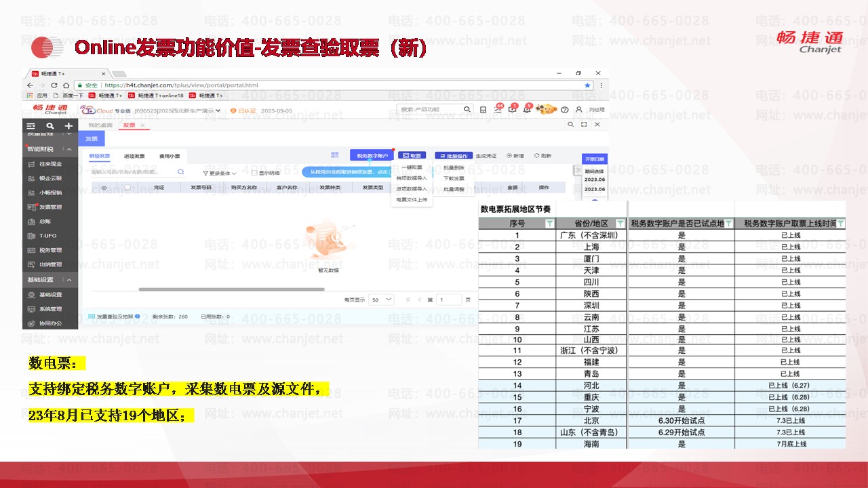Click the 刷新 refresh button

tap(542, 156)
